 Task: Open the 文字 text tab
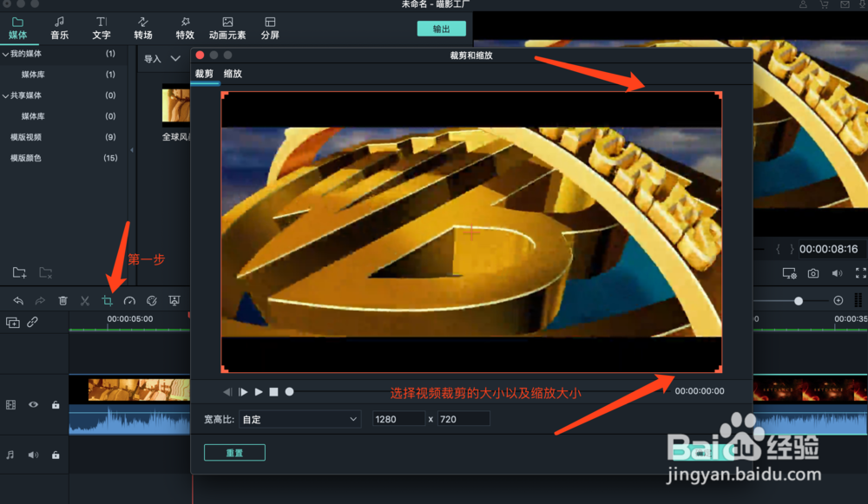coord(102,29)
